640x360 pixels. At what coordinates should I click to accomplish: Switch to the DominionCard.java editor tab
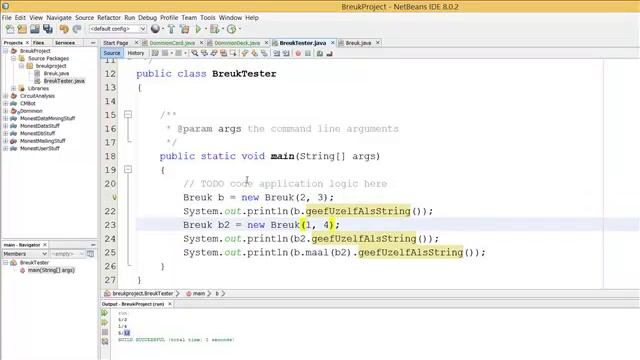click(172, 43)
